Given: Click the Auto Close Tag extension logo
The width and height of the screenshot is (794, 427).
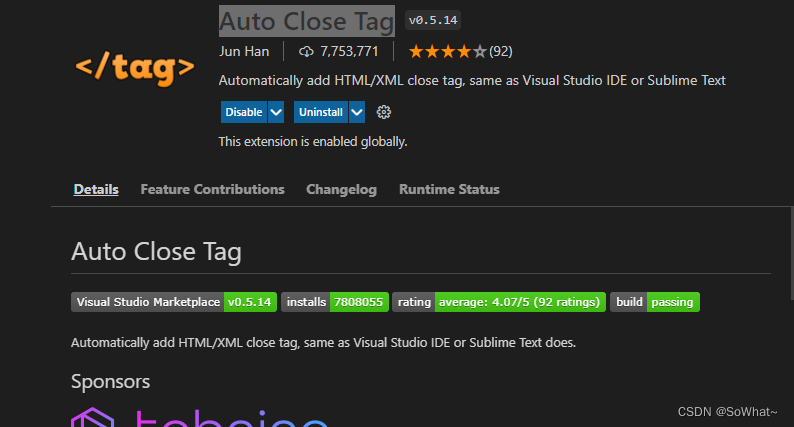Looking at the screenshot, I should [x=134, y=68].
